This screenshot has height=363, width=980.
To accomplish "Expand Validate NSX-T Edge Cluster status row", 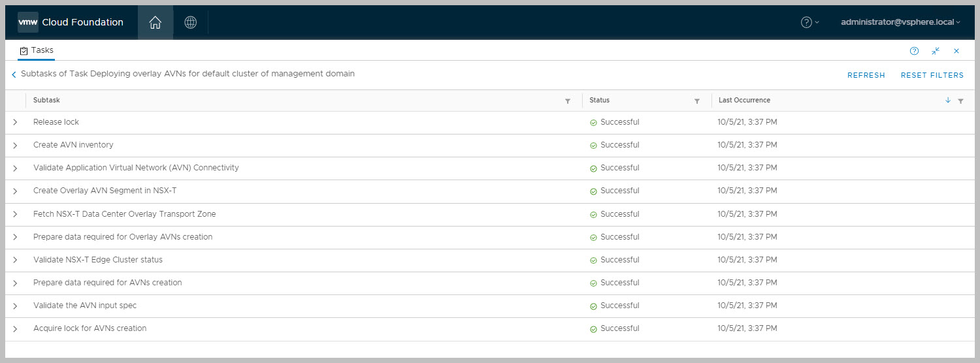I will (x=15, y=260).
